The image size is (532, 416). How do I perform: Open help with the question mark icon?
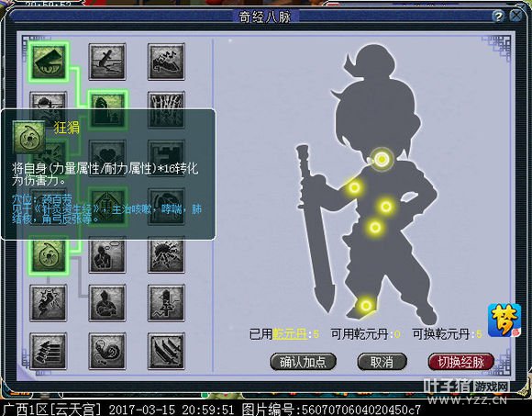click(x=498, y=16)
